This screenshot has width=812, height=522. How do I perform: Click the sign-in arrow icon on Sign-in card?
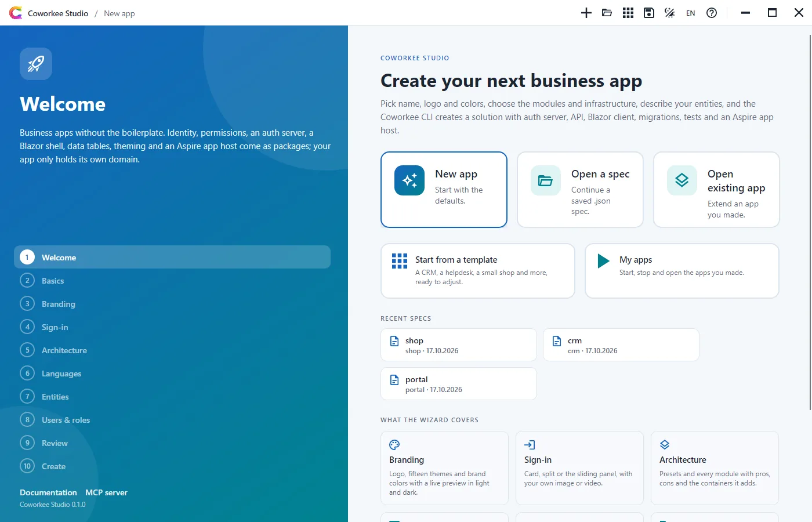[530, 445]
